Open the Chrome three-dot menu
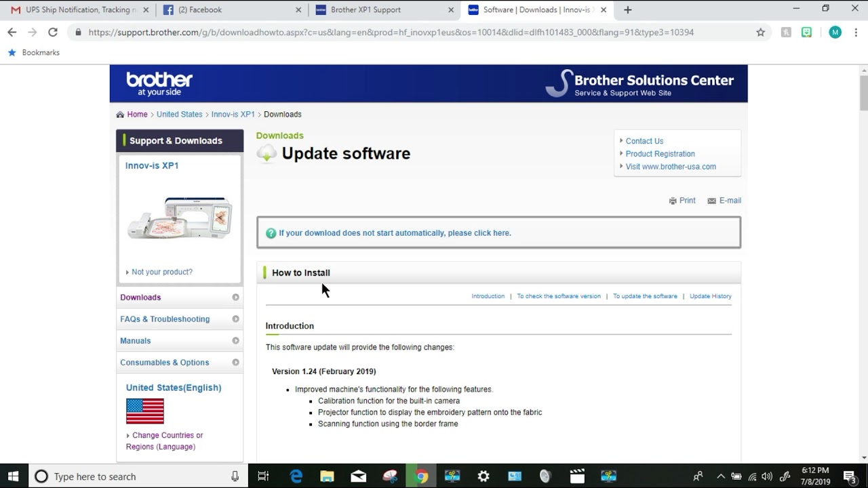Viewport: 868px width, 488px height. click(855, 32)
